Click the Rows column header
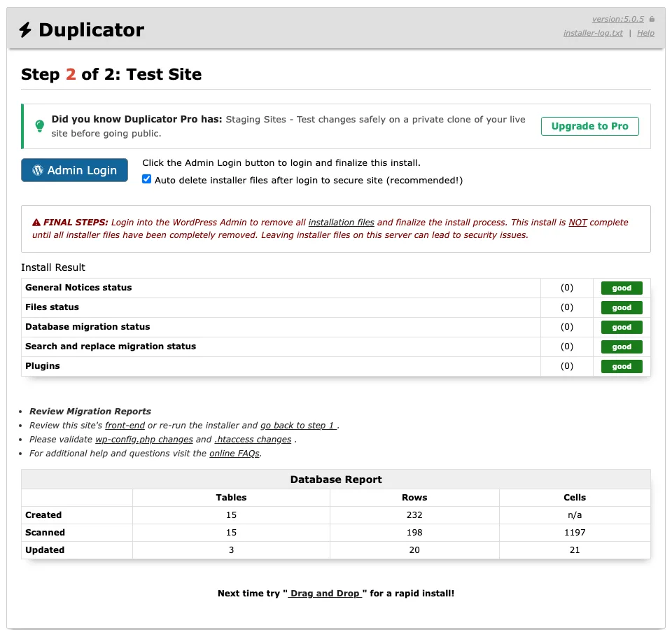This screenshot has height=630, width=672. pyautogui.click(x=414, y=498)
